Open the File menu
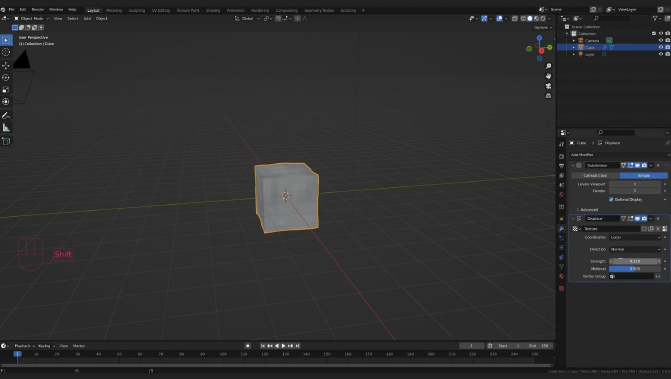The height and width of the screenshot is (379, 671). [x=12, y=9]
